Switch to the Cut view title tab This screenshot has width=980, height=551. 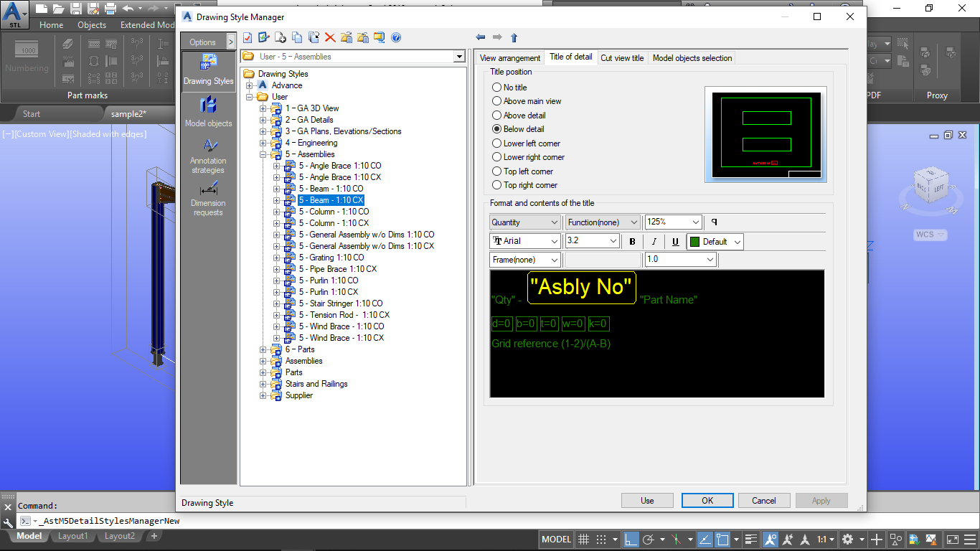click(x=623, y=57)
